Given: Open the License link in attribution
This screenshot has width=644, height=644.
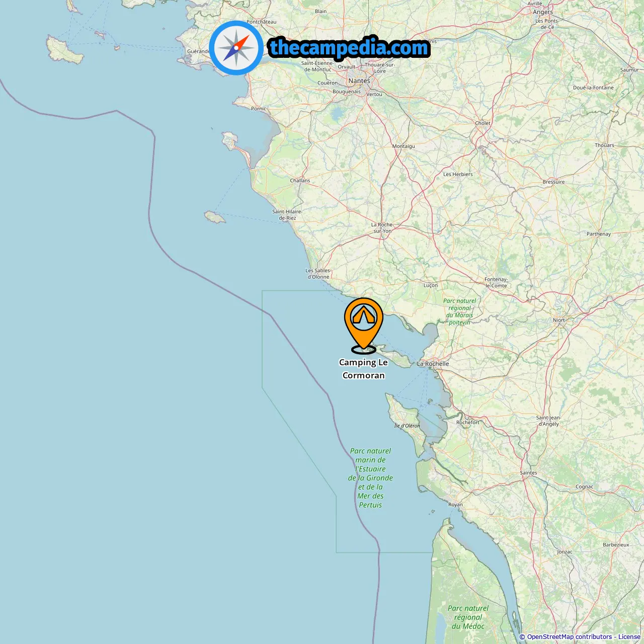Looking at the screenshot, I should coord(629,637).
